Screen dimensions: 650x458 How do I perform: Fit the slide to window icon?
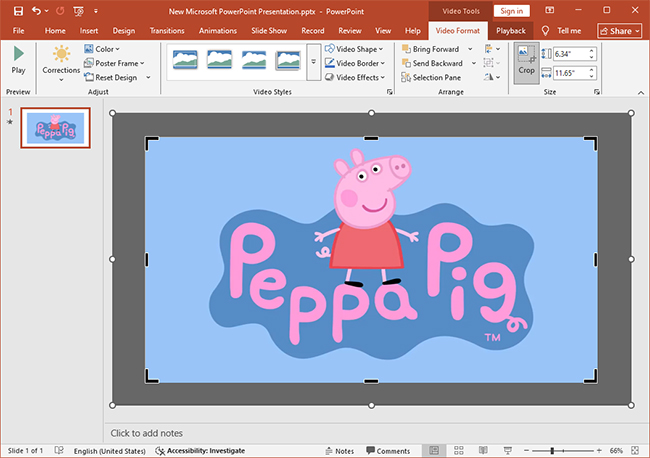[x=635, y=451]
